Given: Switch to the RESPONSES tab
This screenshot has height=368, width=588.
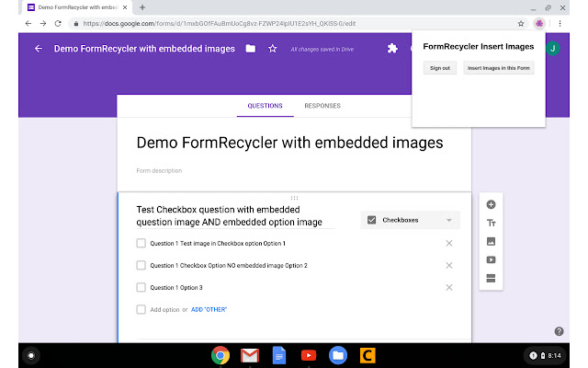Looking at the screenshot, I should [x=322, y=106].
